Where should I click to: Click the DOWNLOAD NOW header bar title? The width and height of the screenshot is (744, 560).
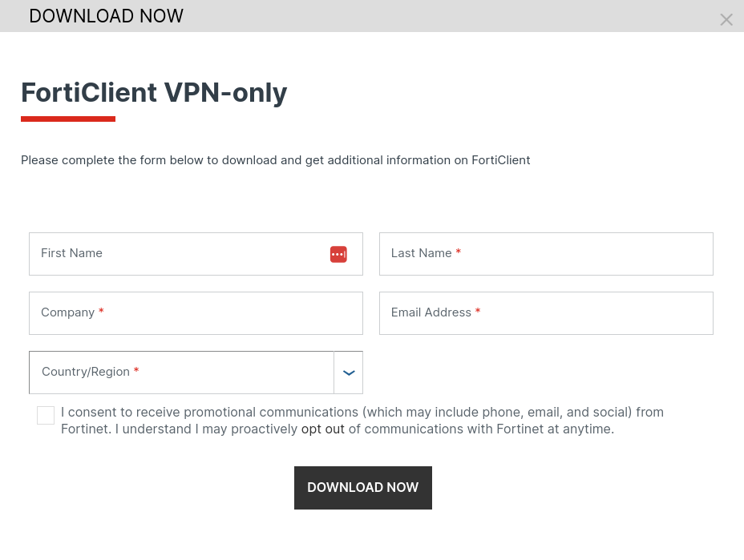click(106, 16)
